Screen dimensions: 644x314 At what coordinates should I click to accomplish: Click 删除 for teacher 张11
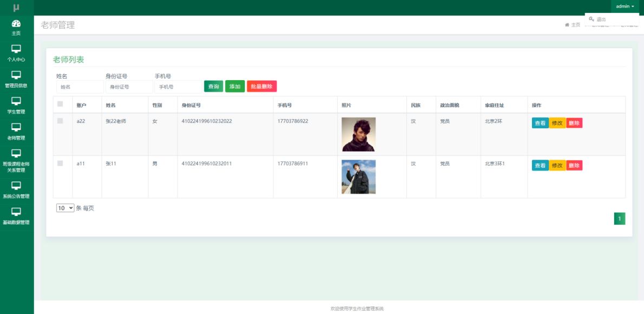[x=574, y=165]
